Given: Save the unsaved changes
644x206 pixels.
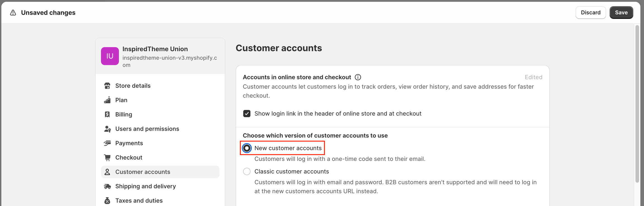Looking at the screenshot, I should pos(621,13).
